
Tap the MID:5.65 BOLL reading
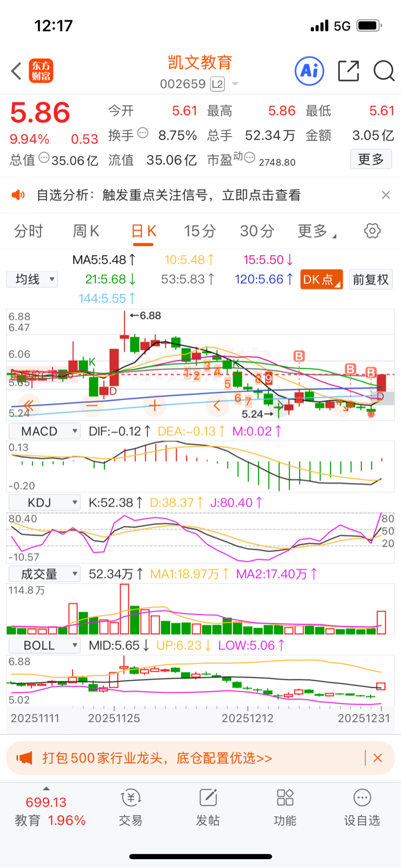point(119,646)
